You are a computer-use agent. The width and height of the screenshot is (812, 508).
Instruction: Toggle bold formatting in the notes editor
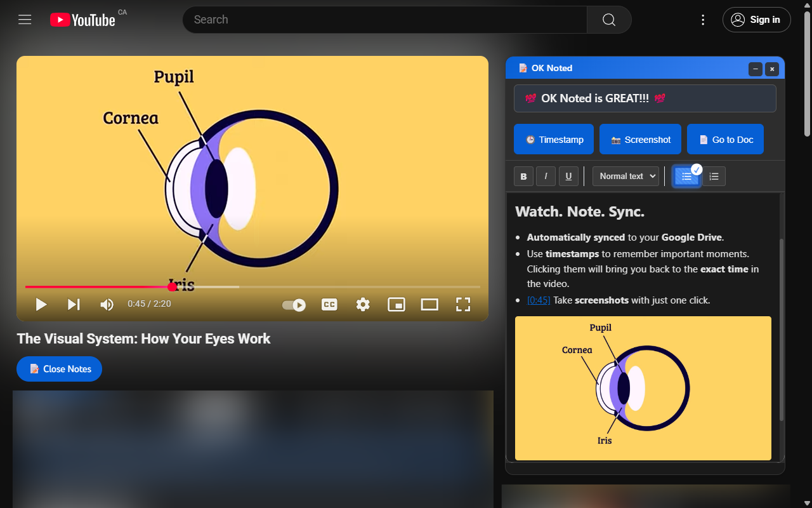523,176
